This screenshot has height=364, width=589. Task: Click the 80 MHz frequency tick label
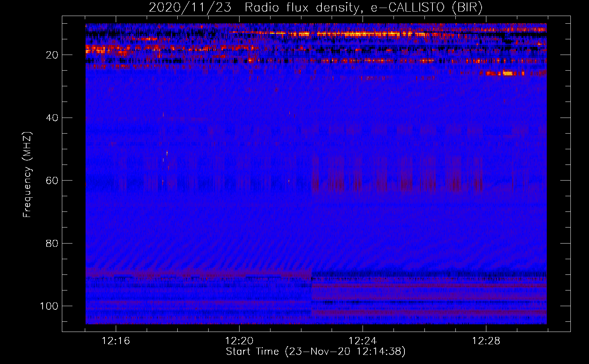pos(52,244)
